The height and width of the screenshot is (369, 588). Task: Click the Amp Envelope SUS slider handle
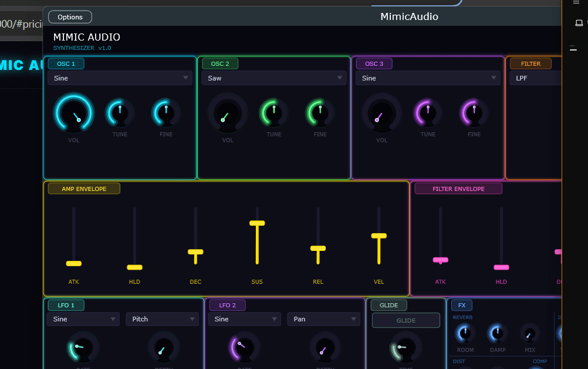click(257, 223)
